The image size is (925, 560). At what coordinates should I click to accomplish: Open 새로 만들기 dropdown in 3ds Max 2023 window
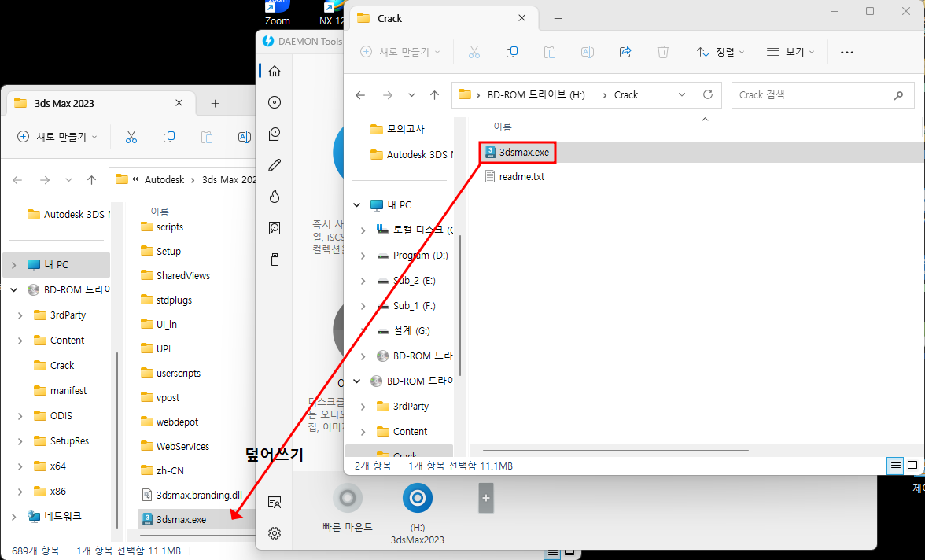(x=57, y=137)
